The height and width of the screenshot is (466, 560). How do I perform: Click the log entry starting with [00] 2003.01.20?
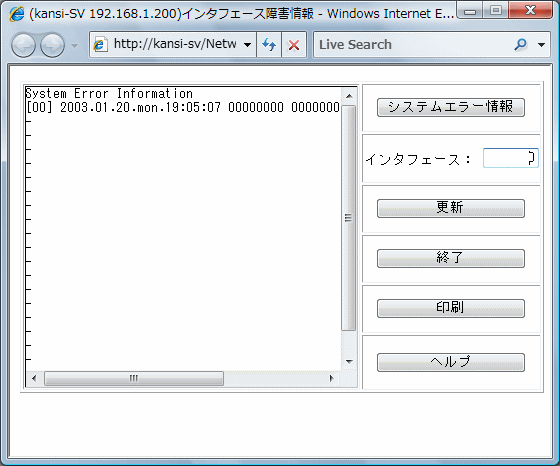point(182,107)
